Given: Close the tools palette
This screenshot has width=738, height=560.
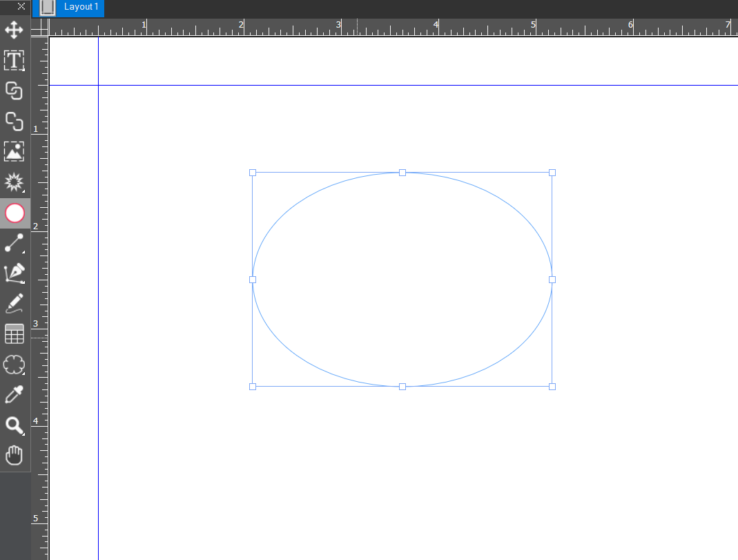Looking at the screenshot, I should 21,6.
